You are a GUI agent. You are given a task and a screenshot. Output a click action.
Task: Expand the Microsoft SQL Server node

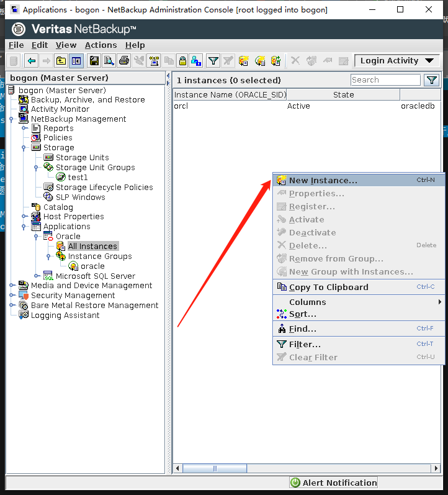37,276
